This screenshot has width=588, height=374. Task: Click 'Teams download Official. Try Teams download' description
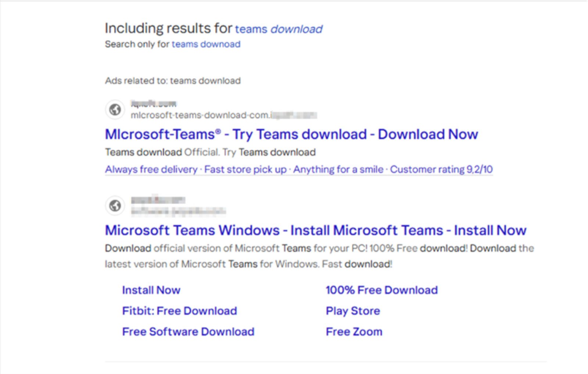point(210,152)
